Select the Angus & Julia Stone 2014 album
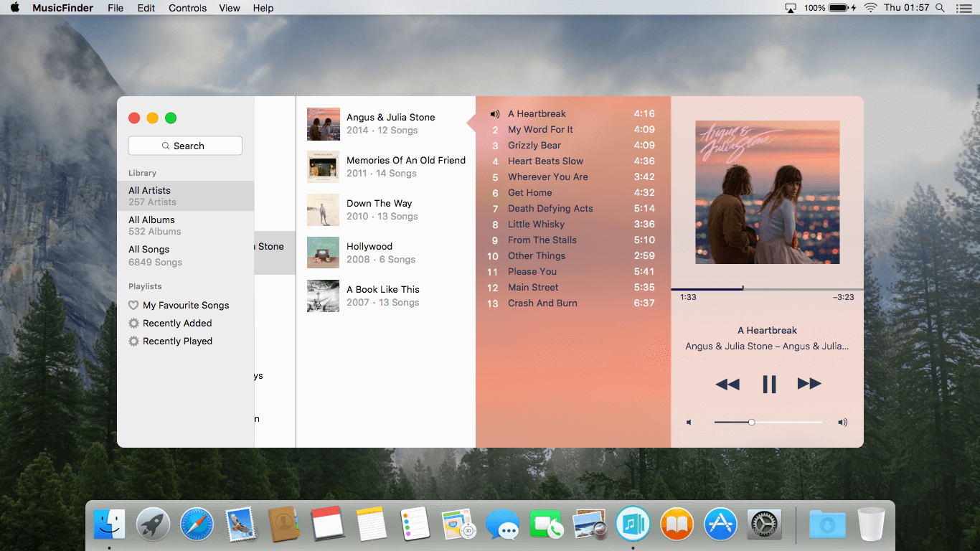The width and height of the screenshot is (980, 551). 386,123
